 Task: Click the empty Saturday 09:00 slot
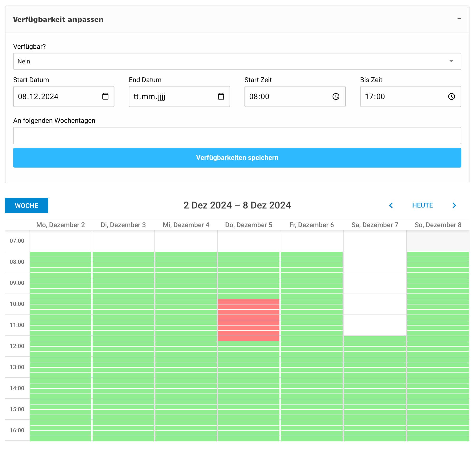pyautogui.click(x=374, y=283)
